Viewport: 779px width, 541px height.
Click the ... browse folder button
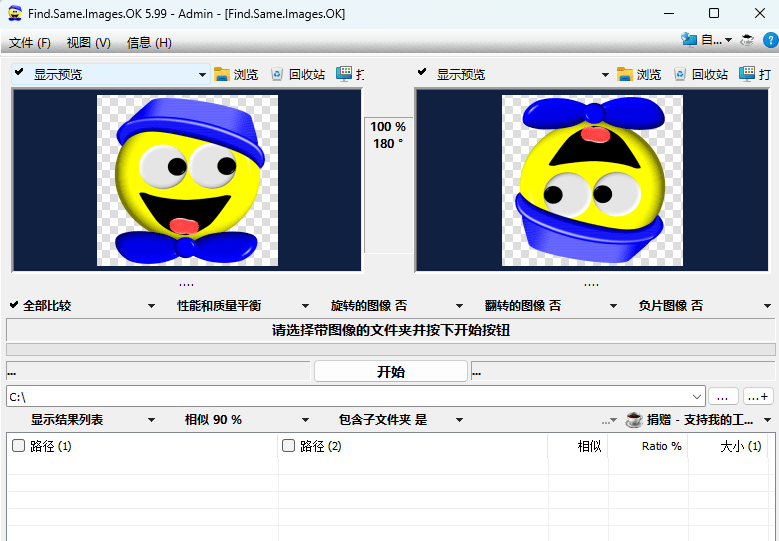coord(723,396)
